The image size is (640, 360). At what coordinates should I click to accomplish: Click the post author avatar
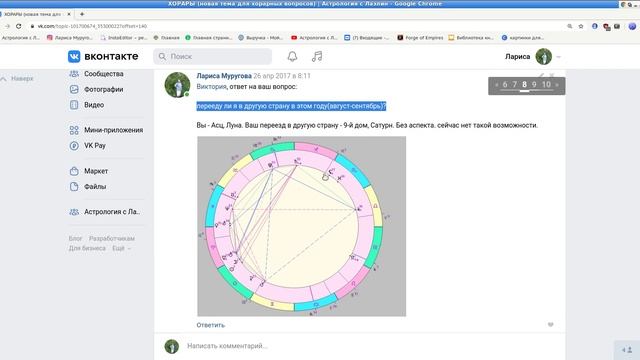[177, 85]
